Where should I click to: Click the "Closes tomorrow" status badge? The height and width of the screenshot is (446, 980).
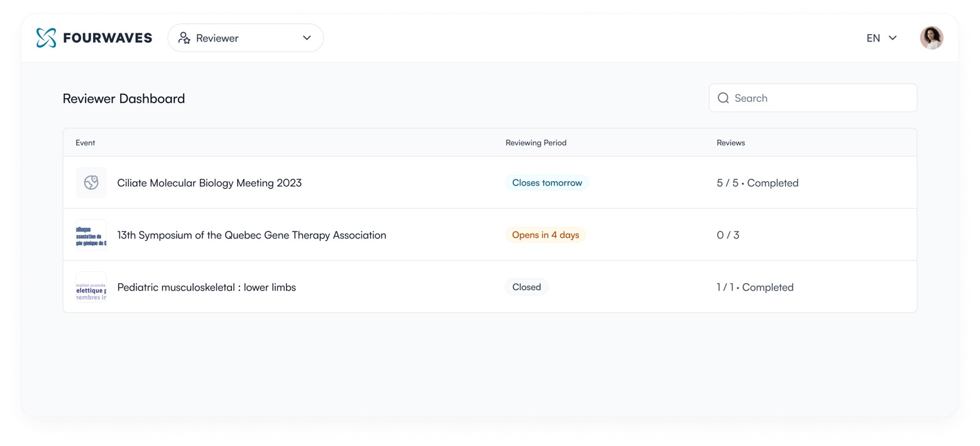546,183
